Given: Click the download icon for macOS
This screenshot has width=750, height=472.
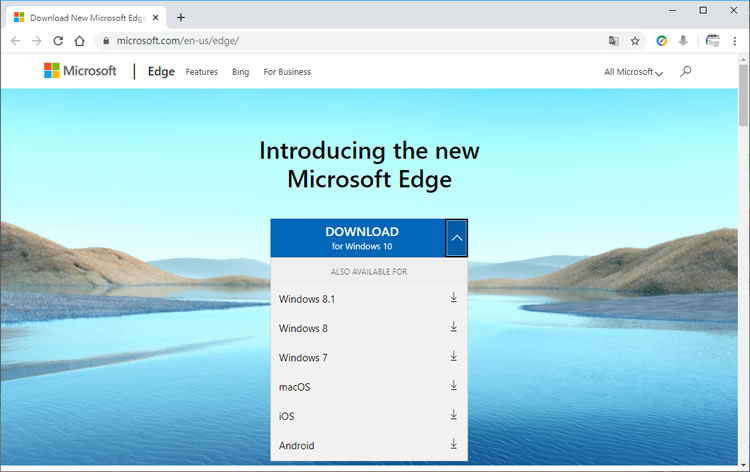Looking at the screenshot, I should coord(453,386).
